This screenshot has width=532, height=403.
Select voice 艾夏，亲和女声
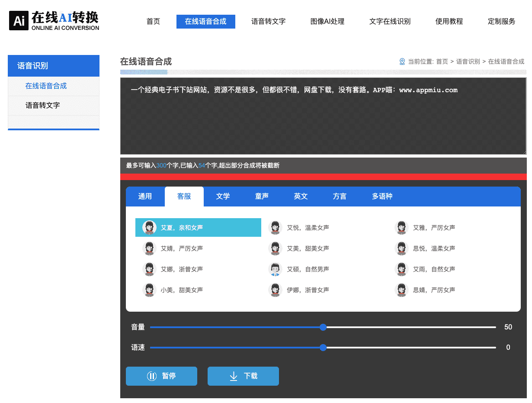tap(198, 228)
